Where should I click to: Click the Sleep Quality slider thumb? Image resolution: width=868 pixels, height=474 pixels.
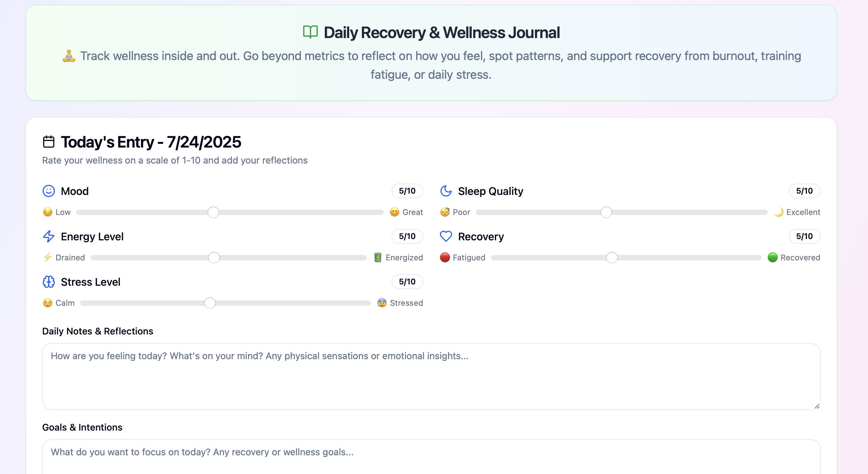pos(606,212)
